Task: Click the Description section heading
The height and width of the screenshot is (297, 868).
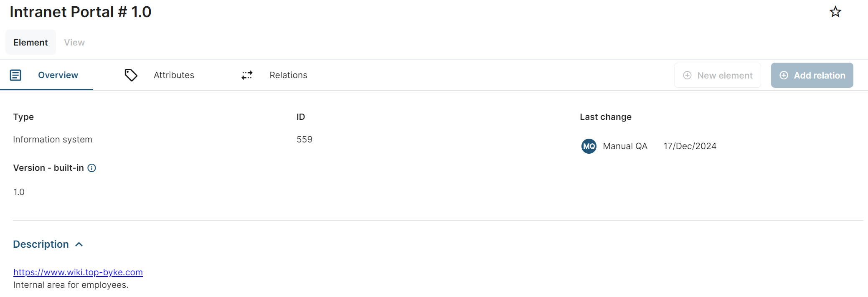Action: 41,244
